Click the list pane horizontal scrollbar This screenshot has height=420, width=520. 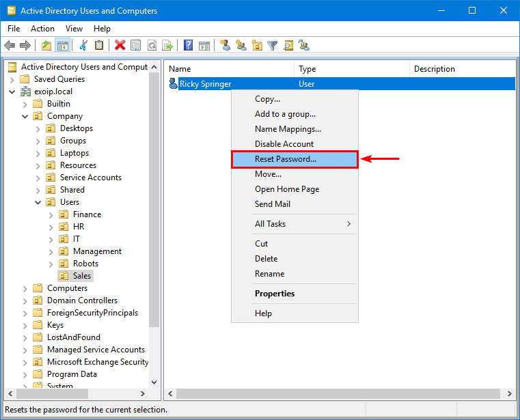click(x=340, y=394)
